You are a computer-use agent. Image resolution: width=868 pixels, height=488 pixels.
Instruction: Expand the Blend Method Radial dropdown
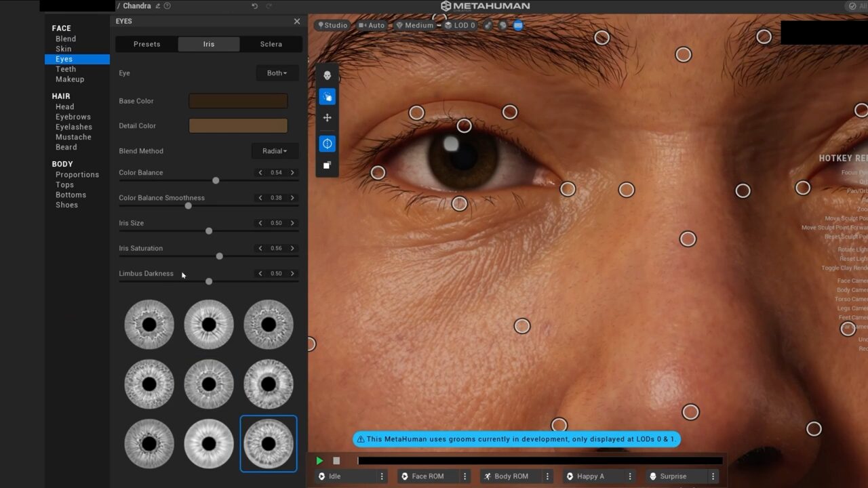(275, 151)
